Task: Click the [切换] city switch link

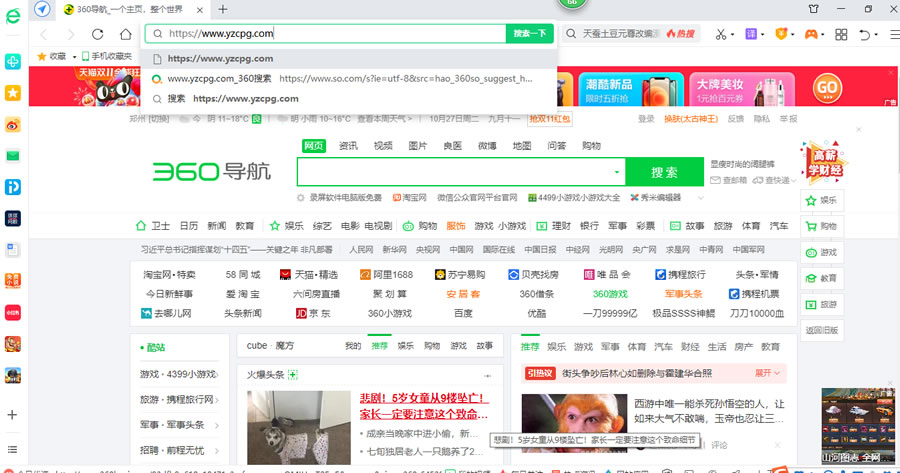Action: (160, 119)
